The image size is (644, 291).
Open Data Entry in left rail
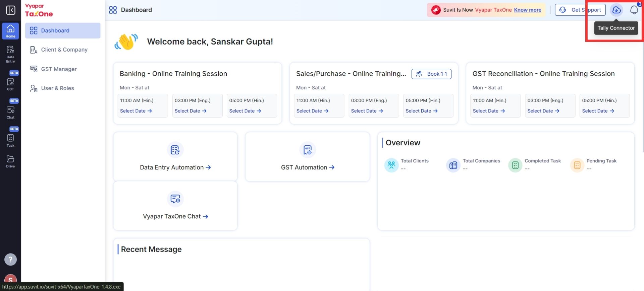click(10, 54)
